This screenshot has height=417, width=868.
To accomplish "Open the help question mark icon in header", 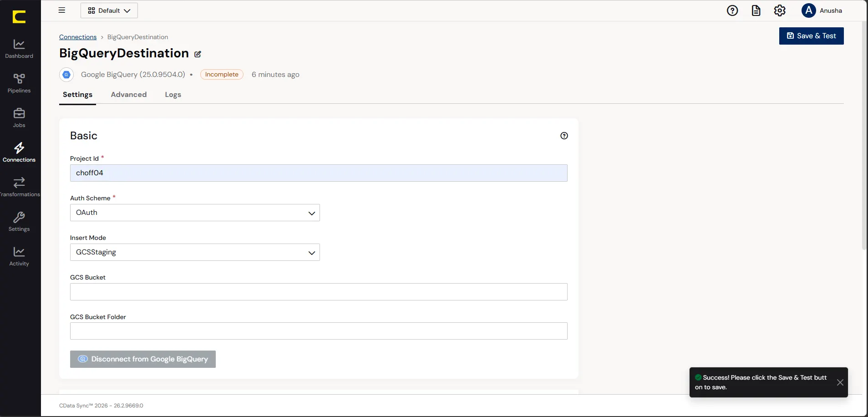I will click(x=732, y=10).
